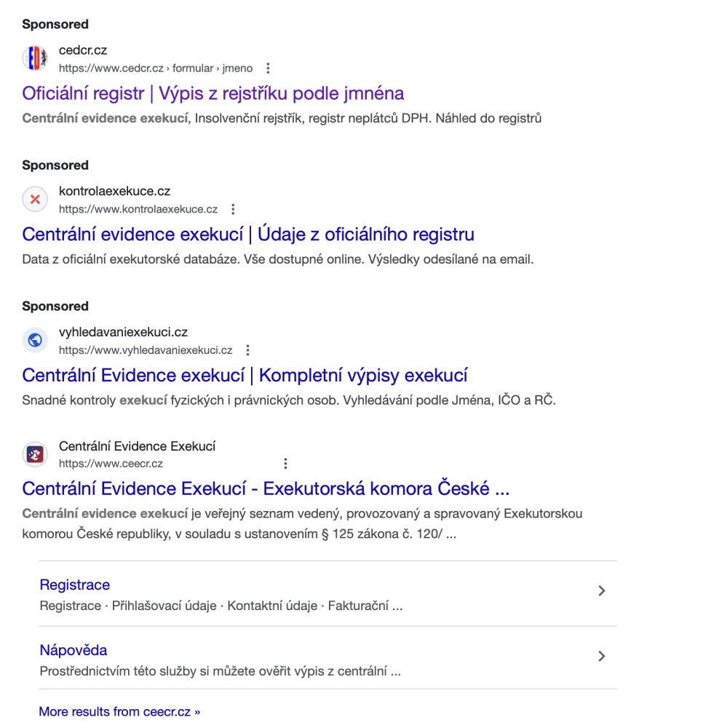Viewport: 703px width, 728px height.
Task: Click 'More results from ceecr.cz' link
Action: coord(119,712)
